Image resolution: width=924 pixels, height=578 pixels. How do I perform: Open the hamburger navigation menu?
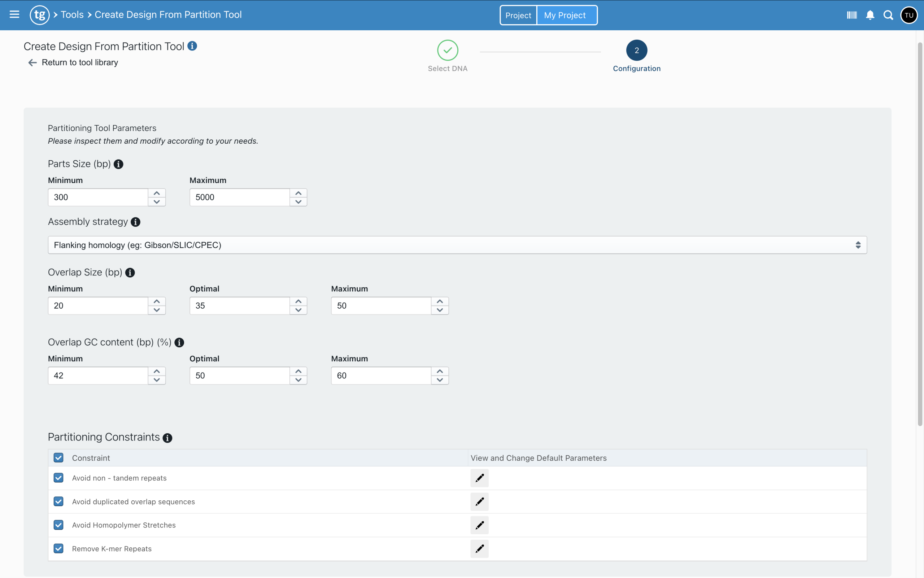14,14
